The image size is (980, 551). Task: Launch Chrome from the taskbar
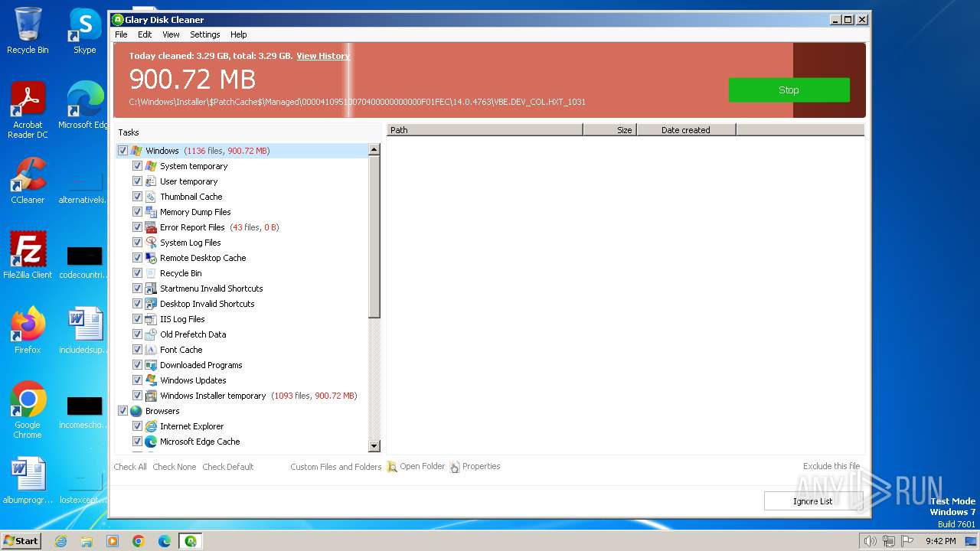coord(139,541)
